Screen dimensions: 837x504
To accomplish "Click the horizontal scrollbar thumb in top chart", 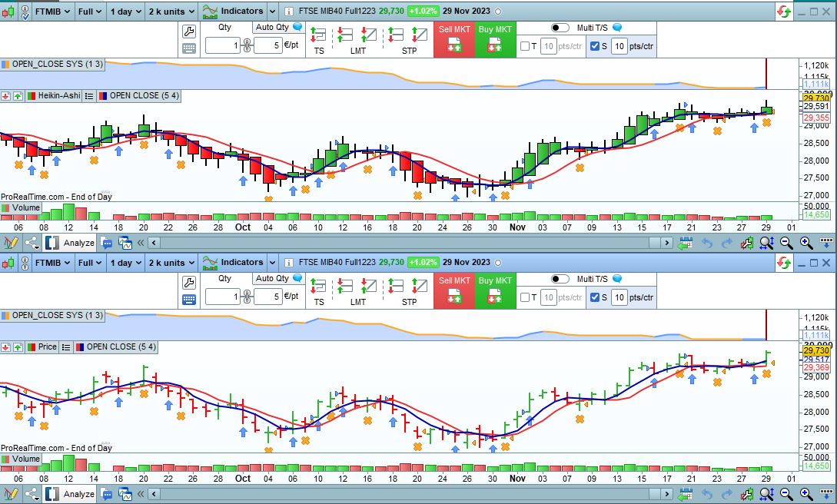I will [655, 244].
